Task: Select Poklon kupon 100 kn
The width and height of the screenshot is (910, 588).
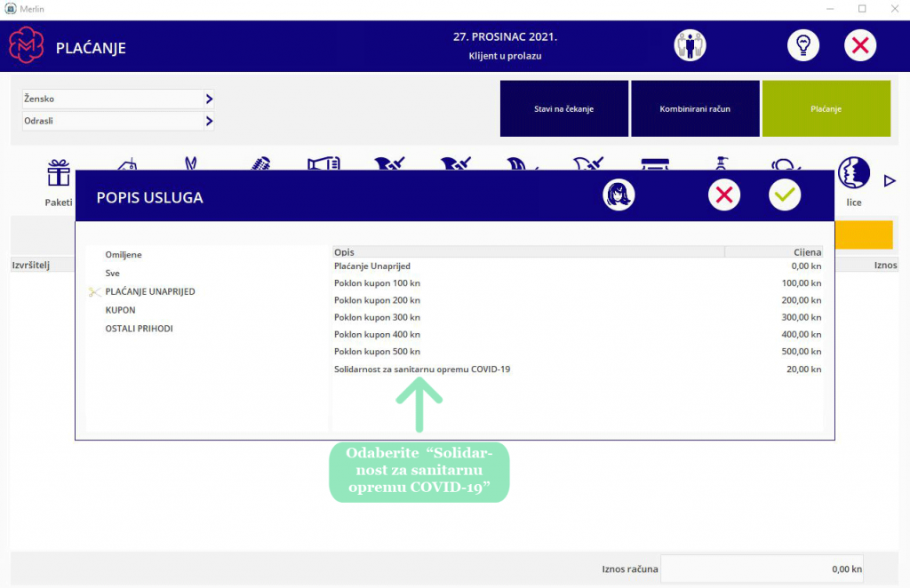Action: pyautogui.click(x=578, y=283)
